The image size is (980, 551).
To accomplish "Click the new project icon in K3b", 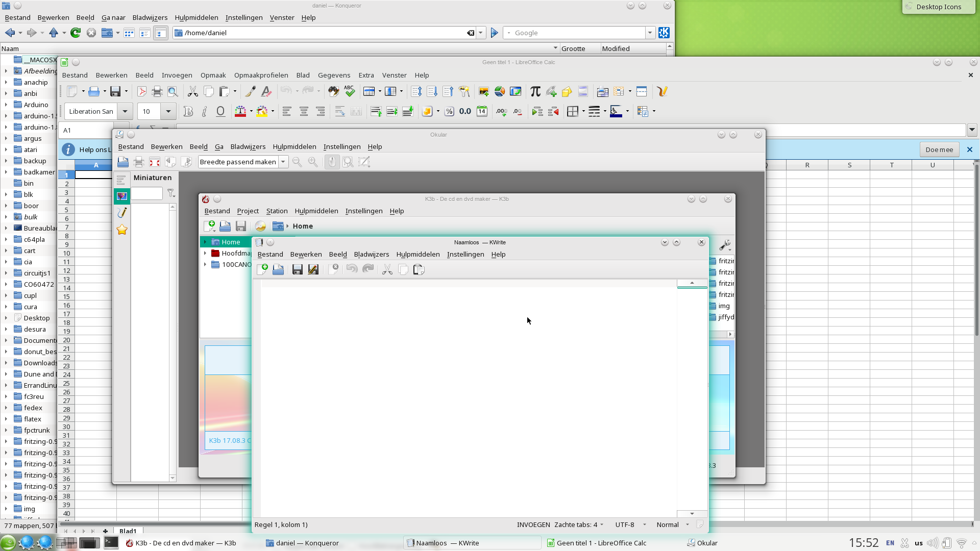I will click(209, 226).
